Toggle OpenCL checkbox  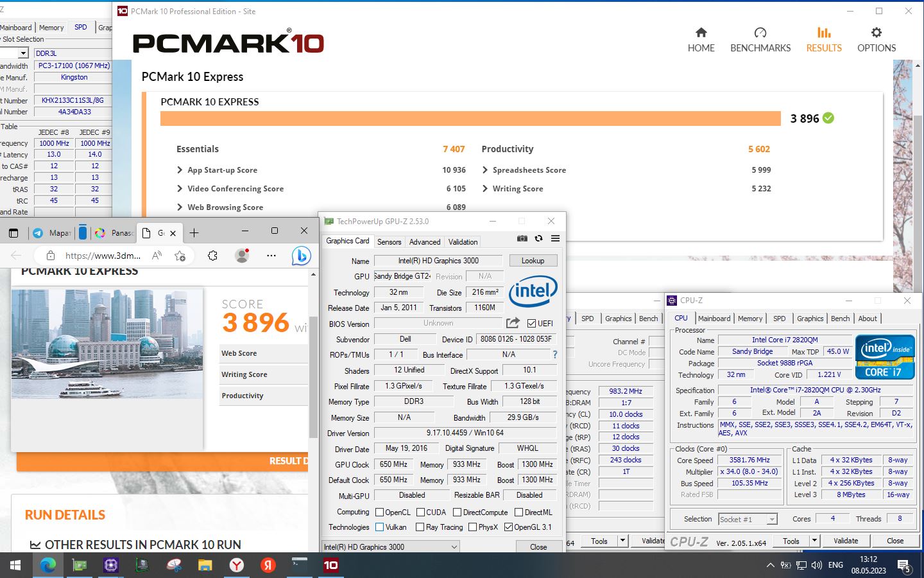click(379, 512)
